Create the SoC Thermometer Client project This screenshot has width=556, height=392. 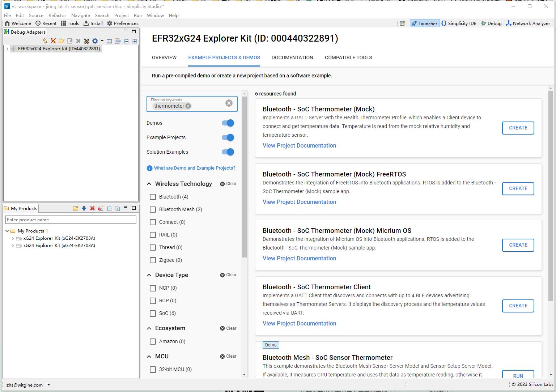tap(518, 306)
